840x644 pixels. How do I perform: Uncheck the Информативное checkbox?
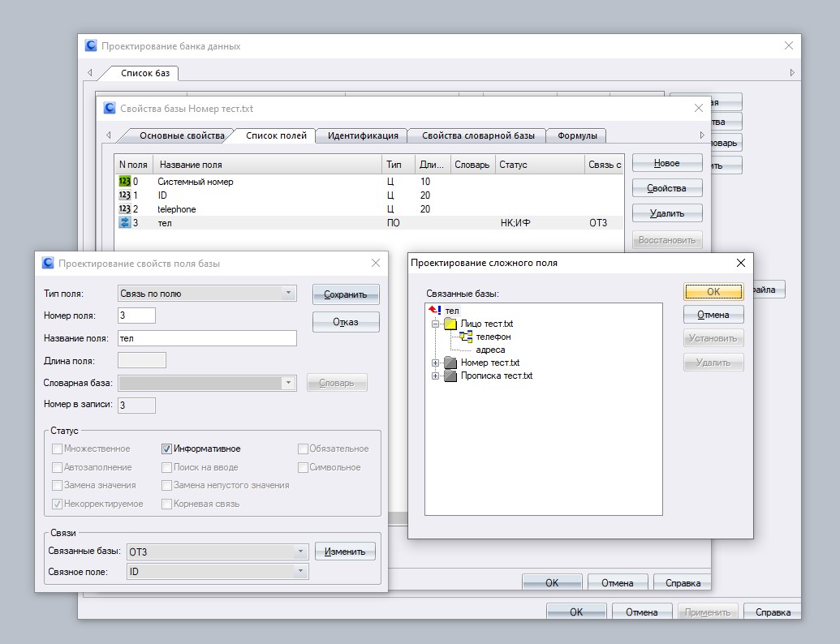[166, 449]
